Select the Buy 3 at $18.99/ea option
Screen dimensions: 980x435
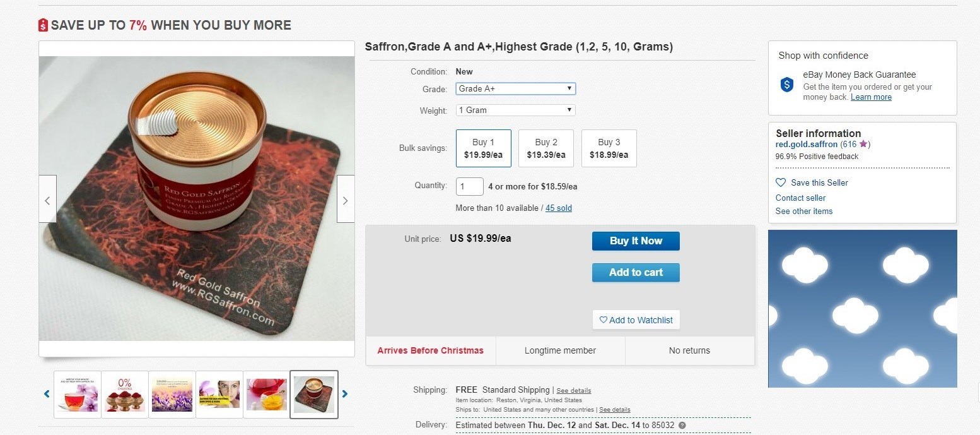609,148
